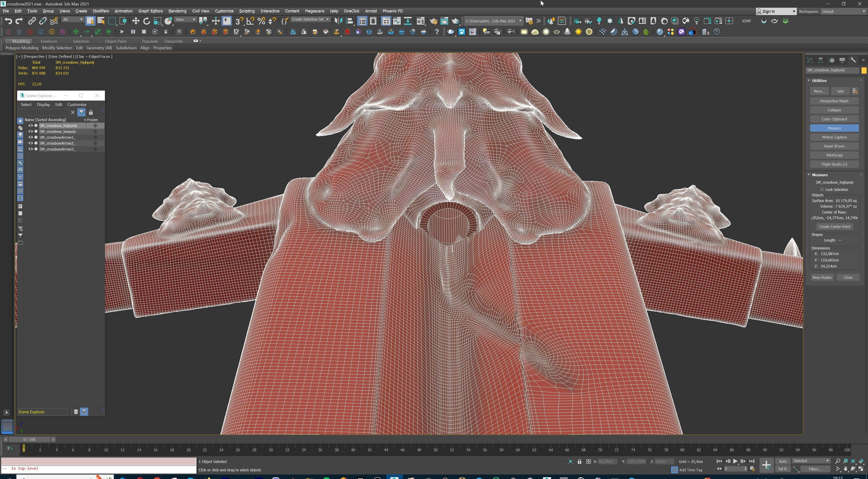
Task: Open the Motion command panel tab
Action: pyautogui.click(x=831, y=60)
